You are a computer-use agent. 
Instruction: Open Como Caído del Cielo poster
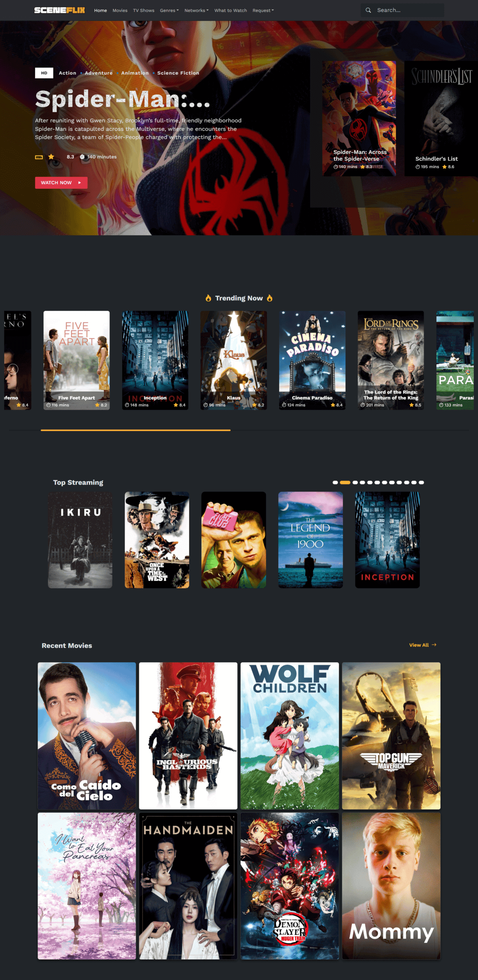tap(87, 736)
